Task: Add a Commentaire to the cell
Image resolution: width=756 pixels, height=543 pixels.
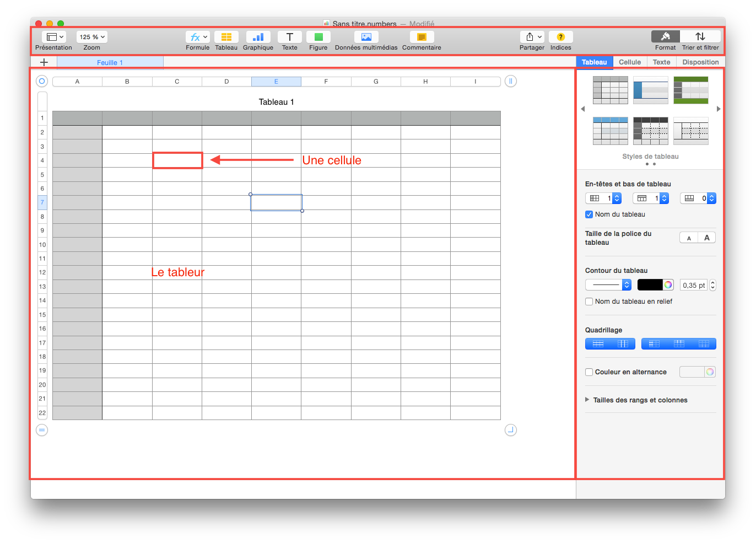Action: coord(422,37)
